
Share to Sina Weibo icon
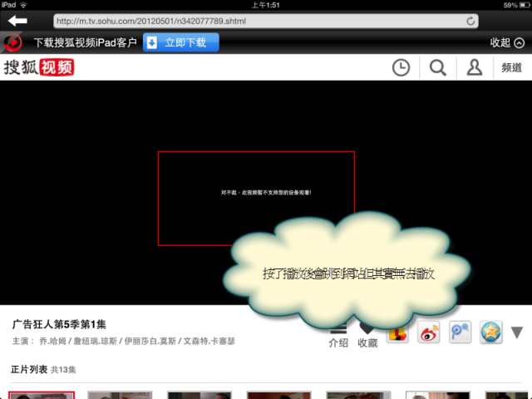pos(428,332)
